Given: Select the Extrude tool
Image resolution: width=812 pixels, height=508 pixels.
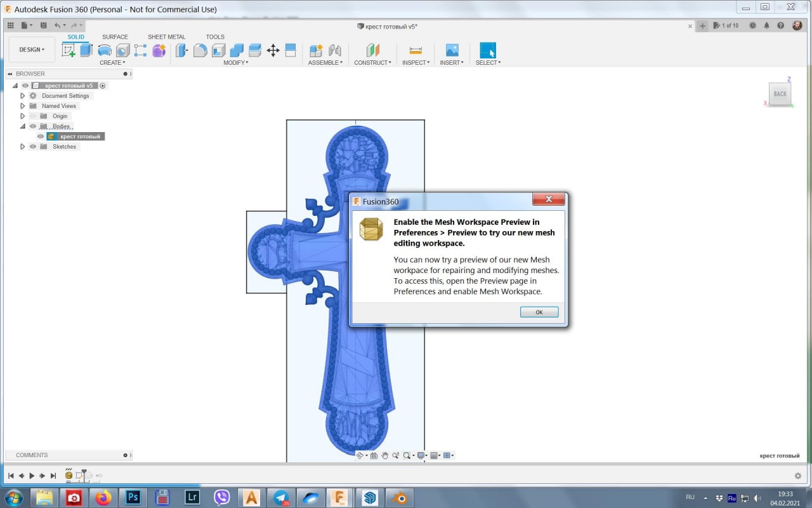Looking at the screenshot, I should click(86, 50).
